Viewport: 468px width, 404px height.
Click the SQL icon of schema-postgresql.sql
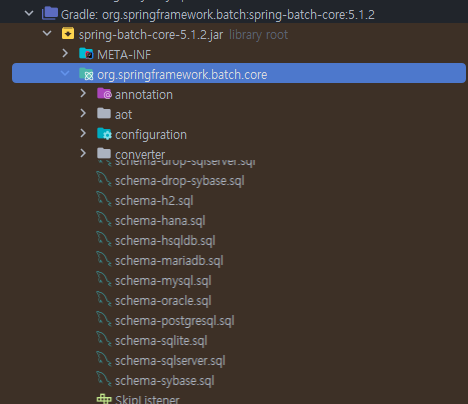[x=104, y=319]
